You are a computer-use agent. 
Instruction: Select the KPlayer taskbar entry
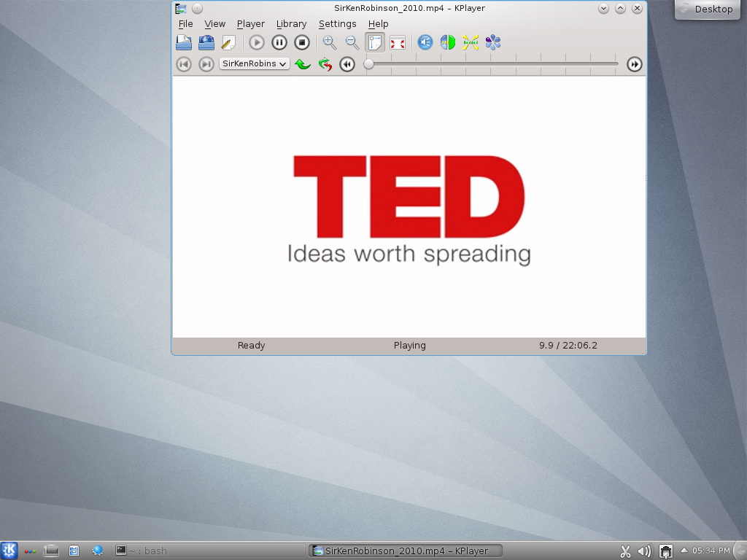[x=406, y=551]
